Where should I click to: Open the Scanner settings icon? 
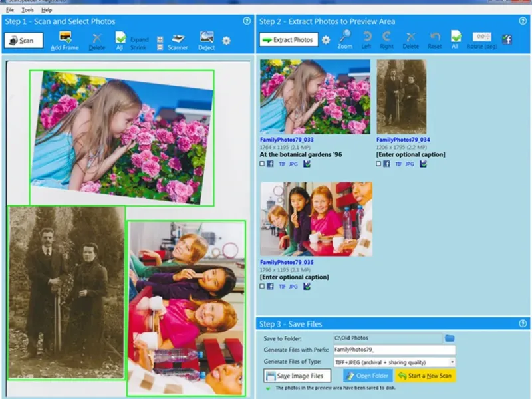coord(178,38)
